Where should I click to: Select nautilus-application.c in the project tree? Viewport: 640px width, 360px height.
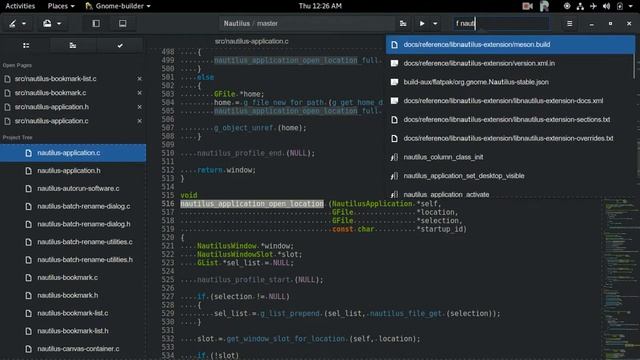point(73,153)
